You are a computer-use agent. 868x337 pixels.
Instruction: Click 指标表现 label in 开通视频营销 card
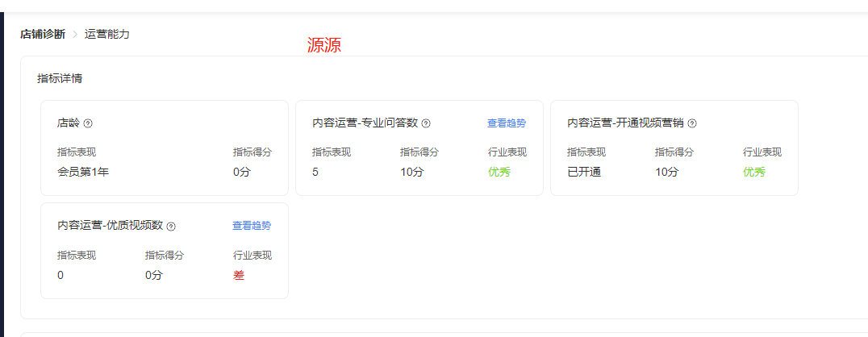click(586, 152)
